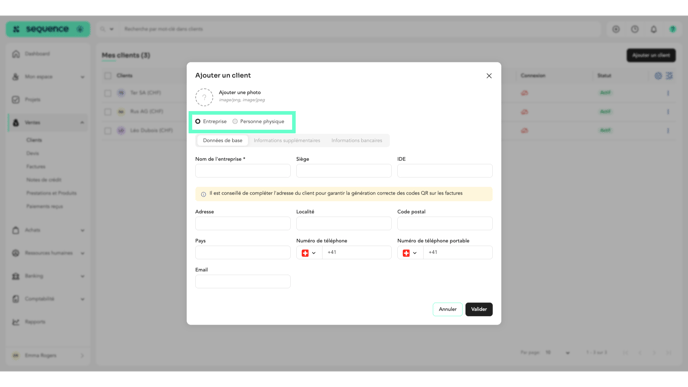Expand Mon espace sidebar section

47,77
